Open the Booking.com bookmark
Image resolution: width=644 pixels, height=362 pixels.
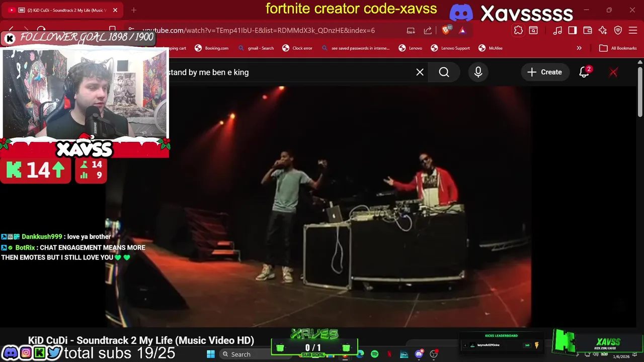pyautogui.click(x=212, y=48)
